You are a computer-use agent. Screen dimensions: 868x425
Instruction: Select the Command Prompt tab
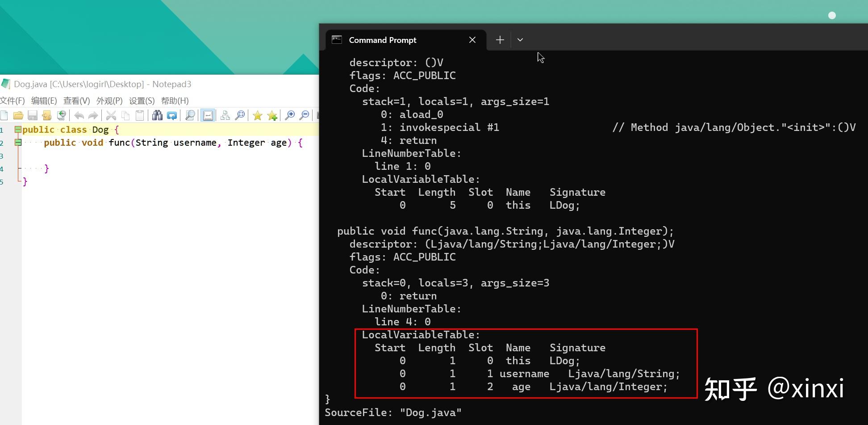point(405,40)
